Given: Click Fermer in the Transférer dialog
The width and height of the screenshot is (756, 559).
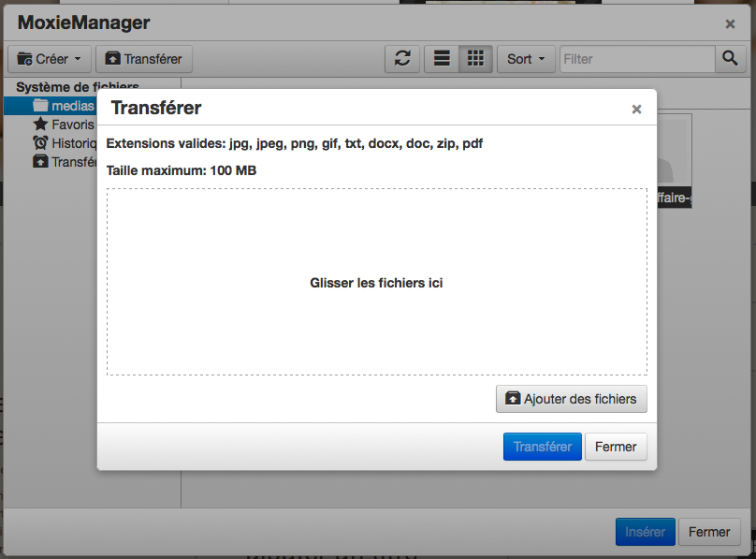Looking at the screenshot, I should (x=616, y=447).
